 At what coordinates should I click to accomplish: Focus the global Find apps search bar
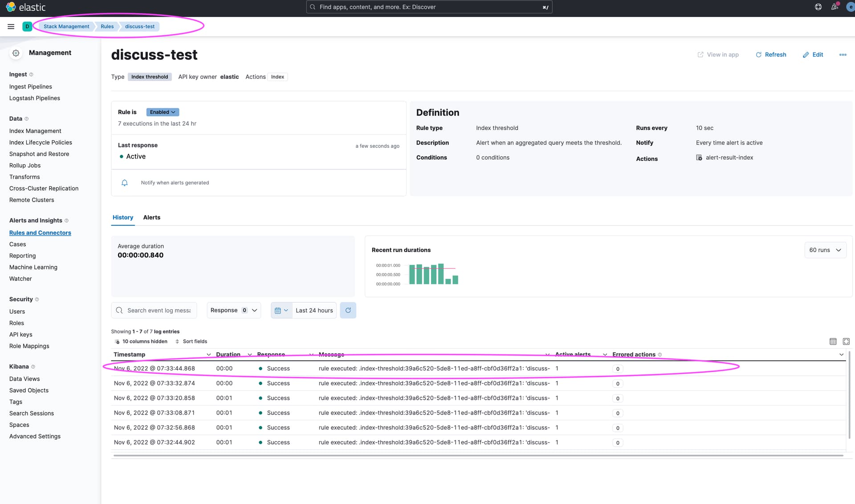coord(429,7)
